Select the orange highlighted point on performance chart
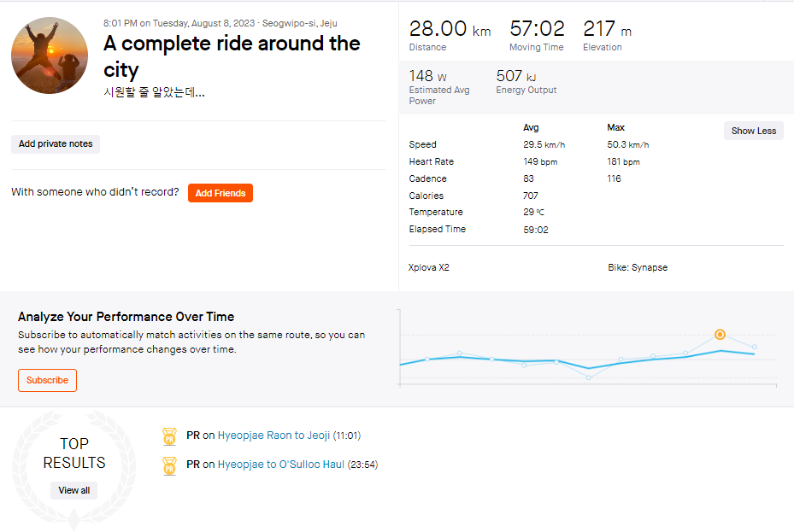The width and height of the screenshot is (794, 532). (720, 334)
